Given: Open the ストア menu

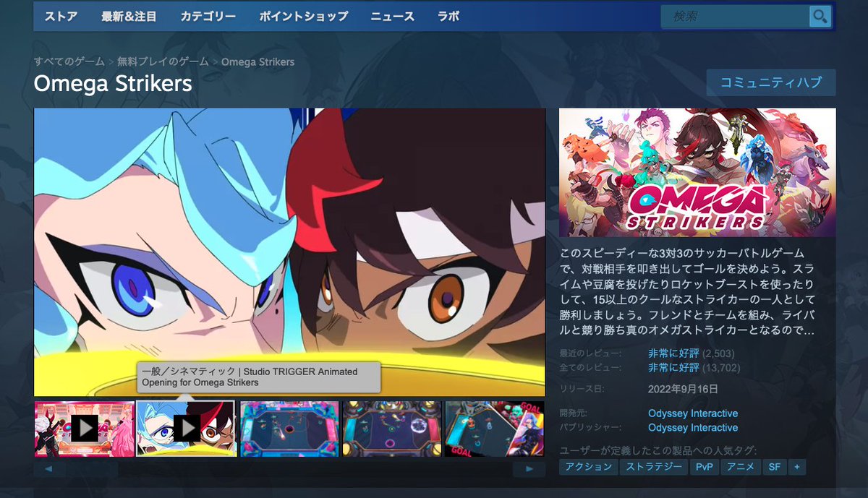Looking at the screenshot, I should click(61, 16).
